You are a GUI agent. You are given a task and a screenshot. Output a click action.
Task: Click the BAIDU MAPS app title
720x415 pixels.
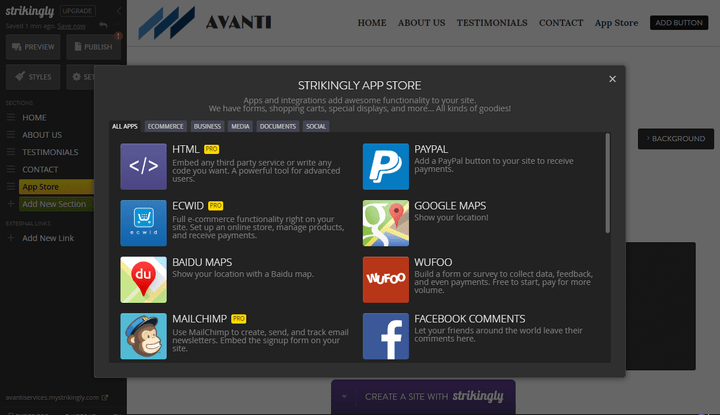click(x=202, y=262)
